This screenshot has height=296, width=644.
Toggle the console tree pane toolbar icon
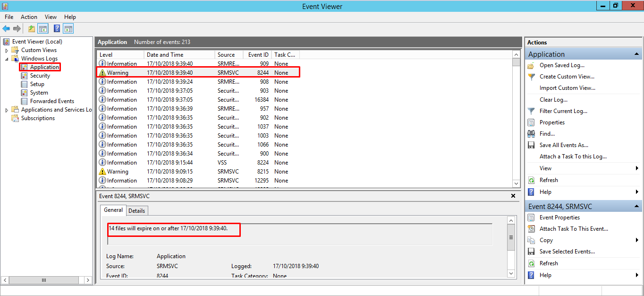tap(42, 28)
